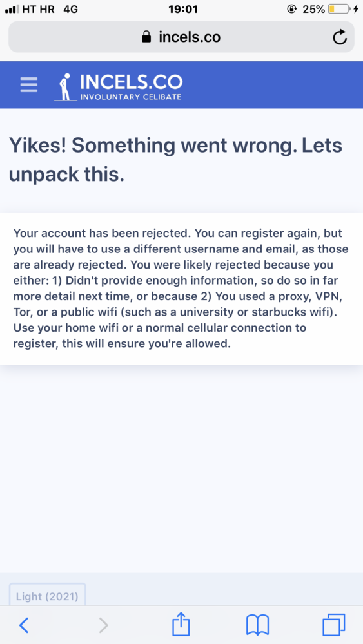This screenshot has width=363, height=644.
Task: Tap the forward navigation arrow
Action: 104,625
